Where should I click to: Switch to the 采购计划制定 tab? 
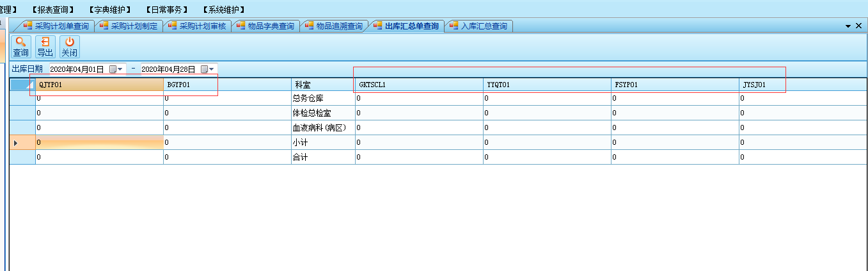tap(129, 26)
